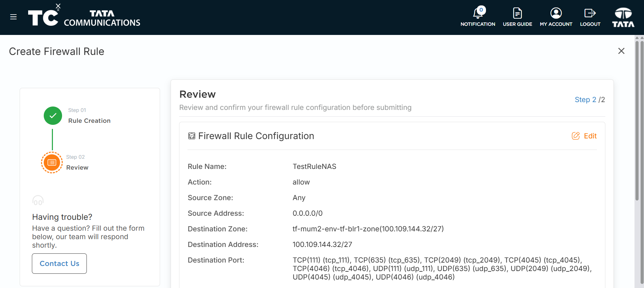644x288 pixels.
Task: Click the notification count badge
Action: tap(481, 10)
